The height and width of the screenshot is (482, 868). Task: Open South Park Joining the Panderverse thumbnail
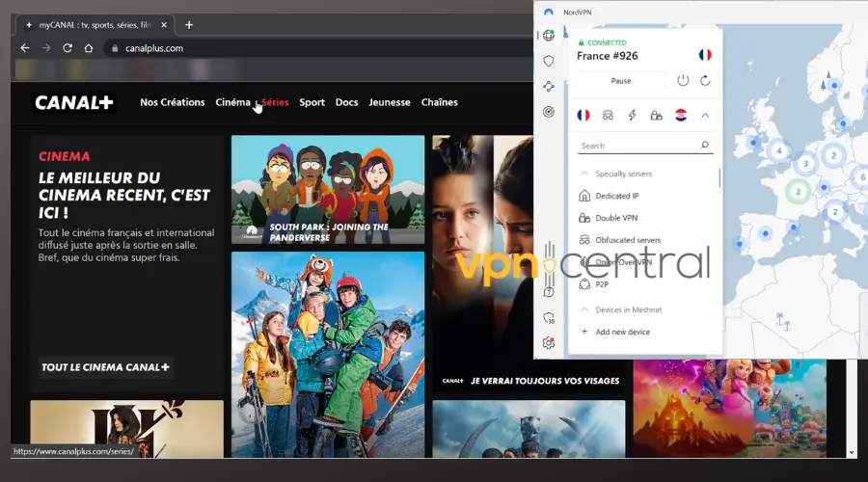pos(328,189)
